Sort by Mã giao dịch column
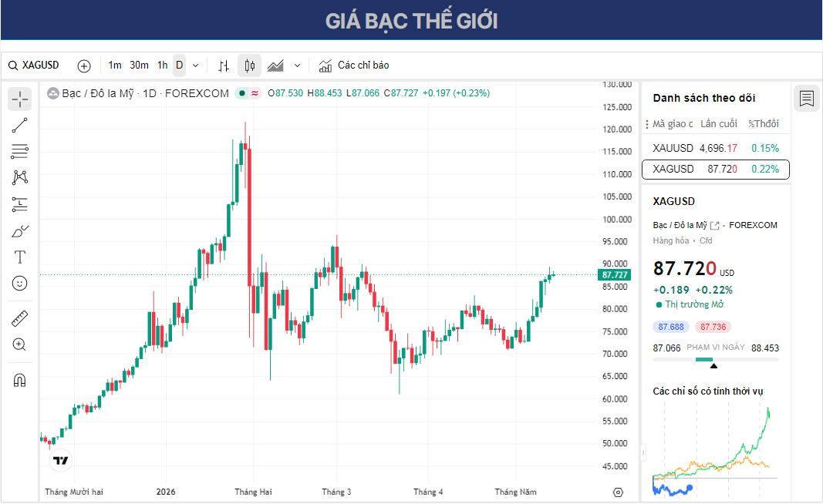This screenshot has height=504, width=823. 673,124
